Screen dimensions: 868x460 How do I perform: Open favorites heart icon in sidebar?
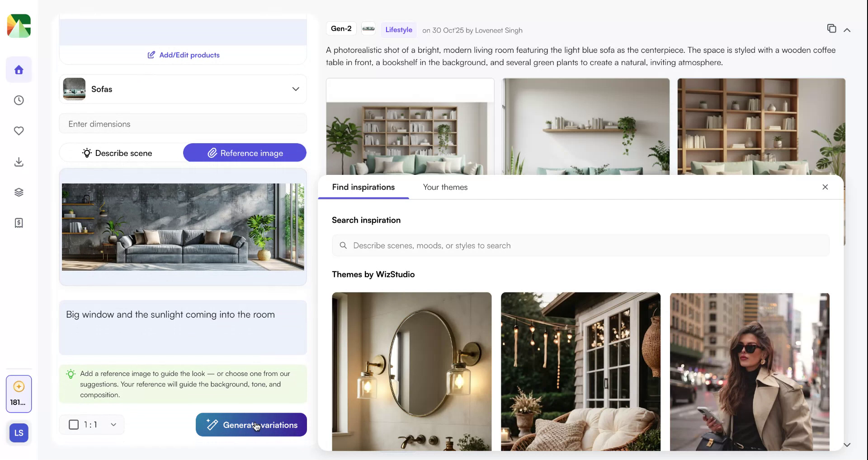pos(19,131)
